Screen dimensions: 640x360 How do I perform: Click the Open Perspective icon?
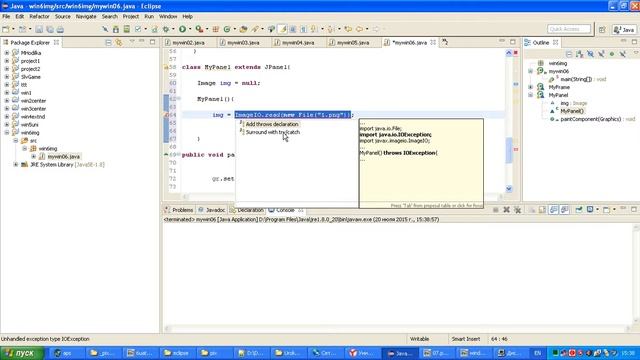coord(602,29)
